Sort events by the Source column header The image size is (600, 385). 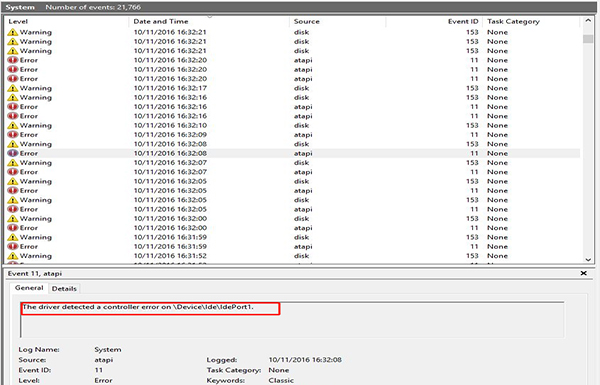338,21
